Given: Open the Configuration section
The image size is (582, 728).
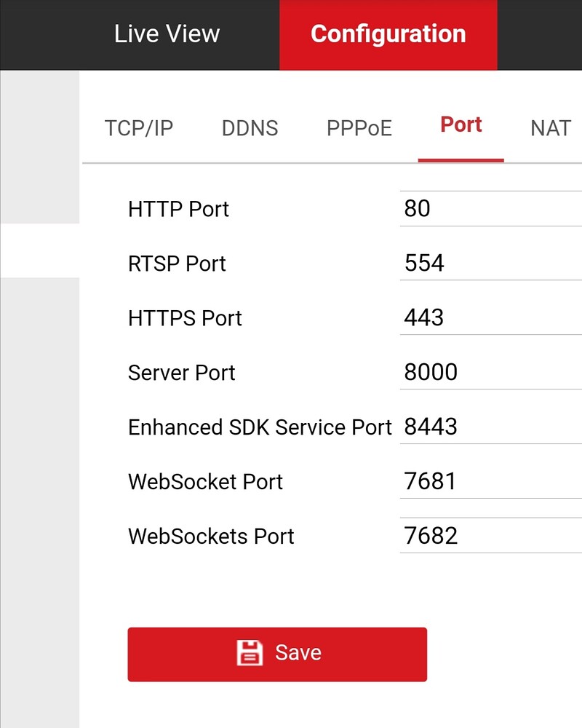Looking at the screenshot, I should point(388,33).
